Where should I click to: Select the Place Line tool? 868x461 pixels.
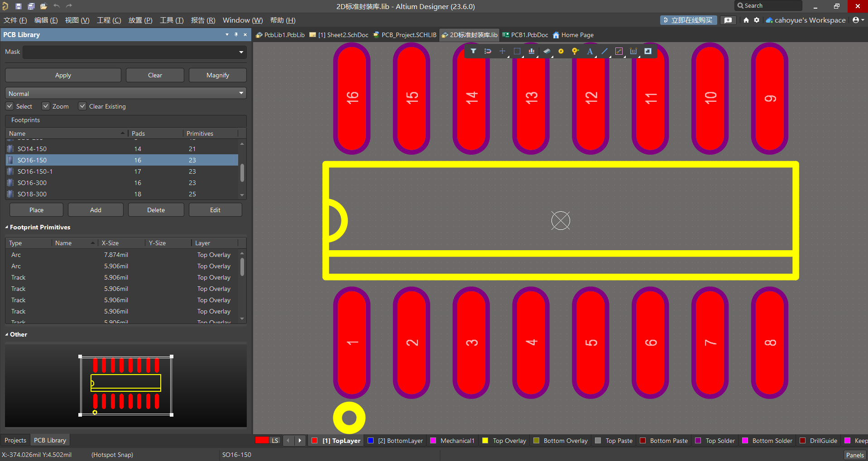pos(604,51)
